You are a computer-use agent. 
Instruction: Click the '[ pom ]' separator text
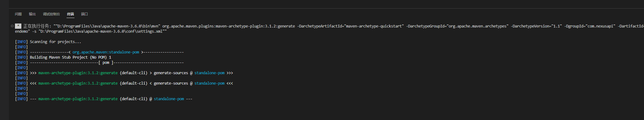tap(106, 63)
